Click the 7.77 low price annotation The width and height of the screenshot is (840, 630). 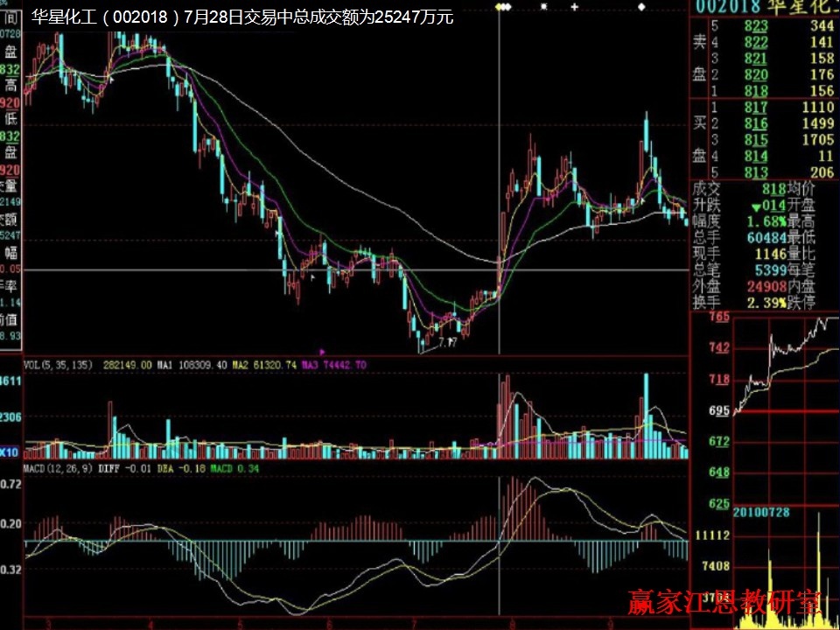tap(447, 342)
